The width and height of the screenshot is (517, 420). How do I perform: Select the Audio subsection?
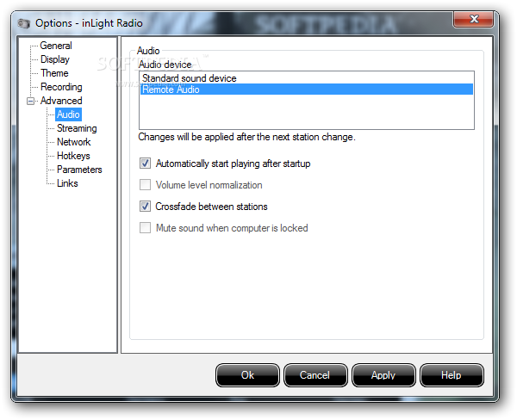(x=68, y=114)
